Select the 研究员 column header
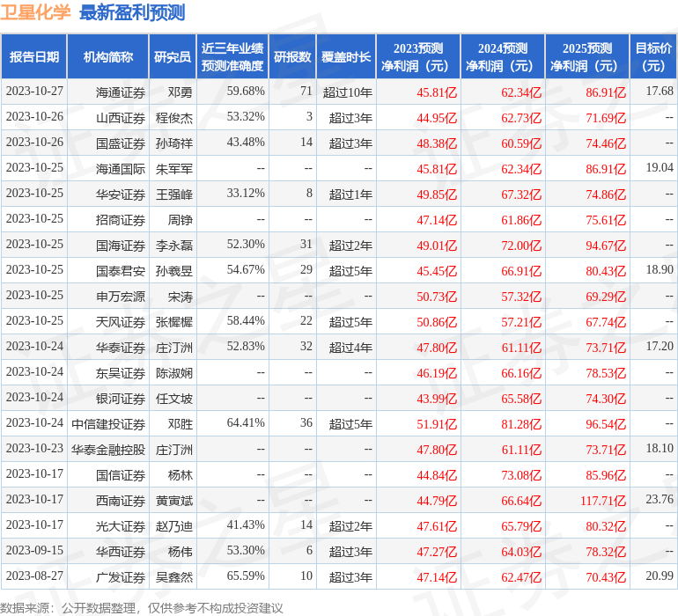This screenshot has height=616, width=678. click(173, 56)
